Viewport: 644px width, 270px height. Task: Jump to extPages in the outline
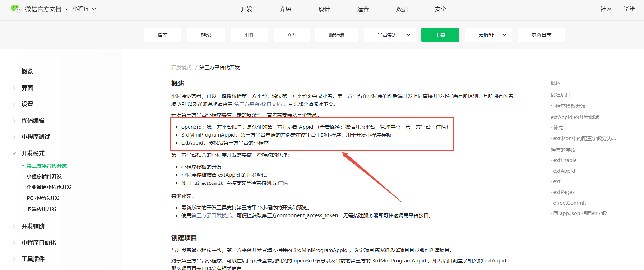click(564, 192)
